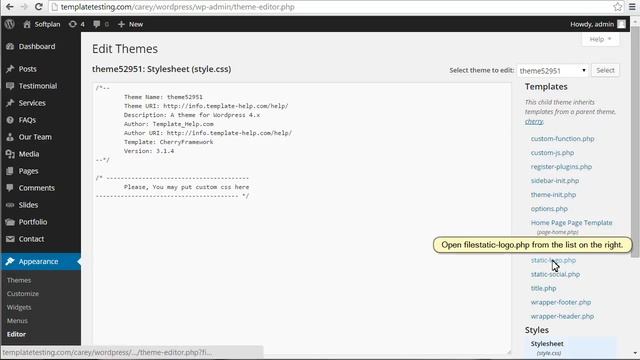Click the FAQs question icon
Image resolution: width=640 pixels, height=360 pixels.
click(x=10, y=120)
